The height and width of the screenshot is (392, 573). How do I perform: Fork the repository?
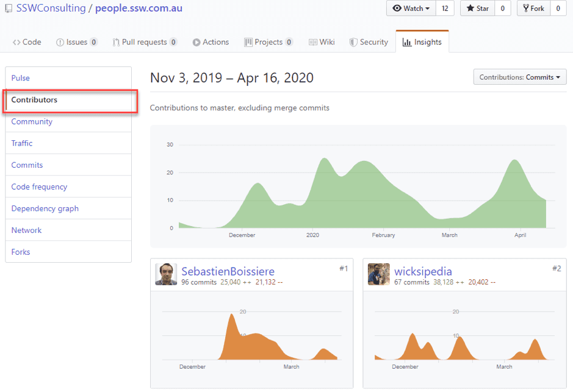tap(533, 9)
